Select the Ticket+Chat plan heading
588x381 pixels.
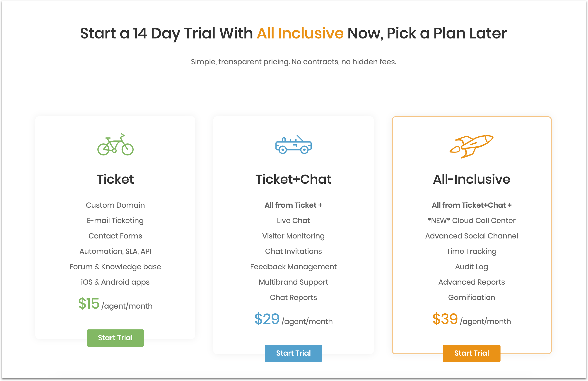(293, 179)
